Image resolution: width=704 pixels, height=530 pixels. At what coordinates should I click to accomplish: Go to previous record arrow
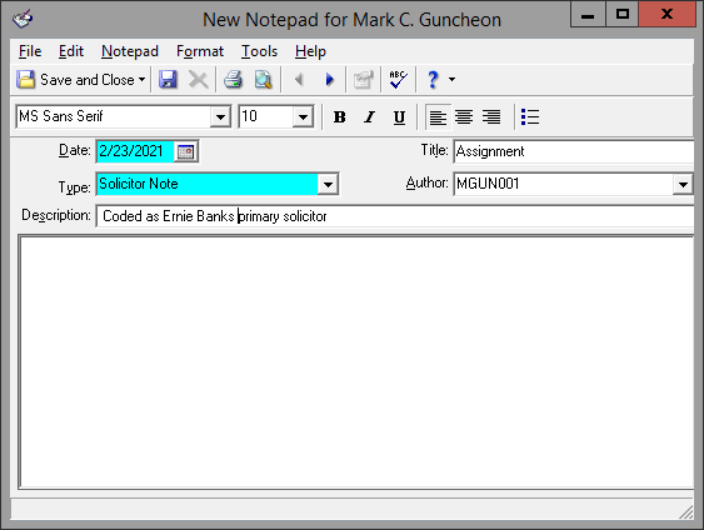[299, 80]
